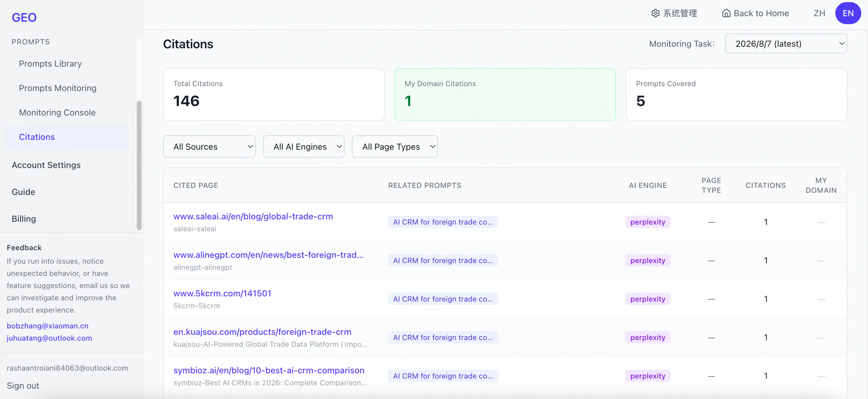Click the system management gear icon
Viewport: 868px width, 399px height.
(655, 13)
